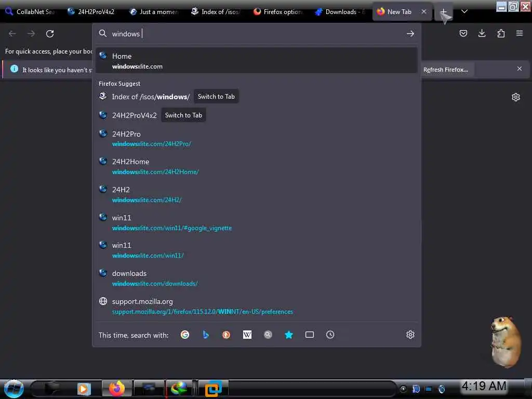
Task: Open the Firefox hamburger menu
Action: (520, 33)
